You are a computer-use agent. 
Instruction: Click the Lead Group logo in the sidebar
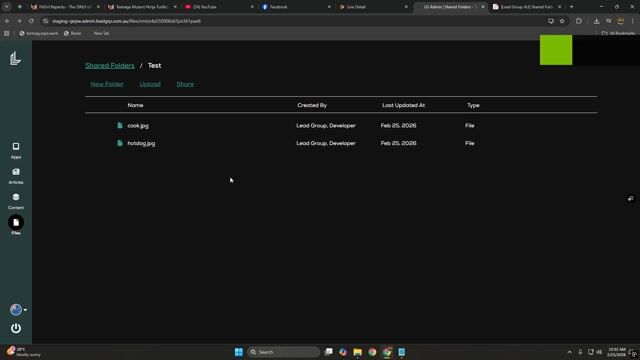click(15, 58)
